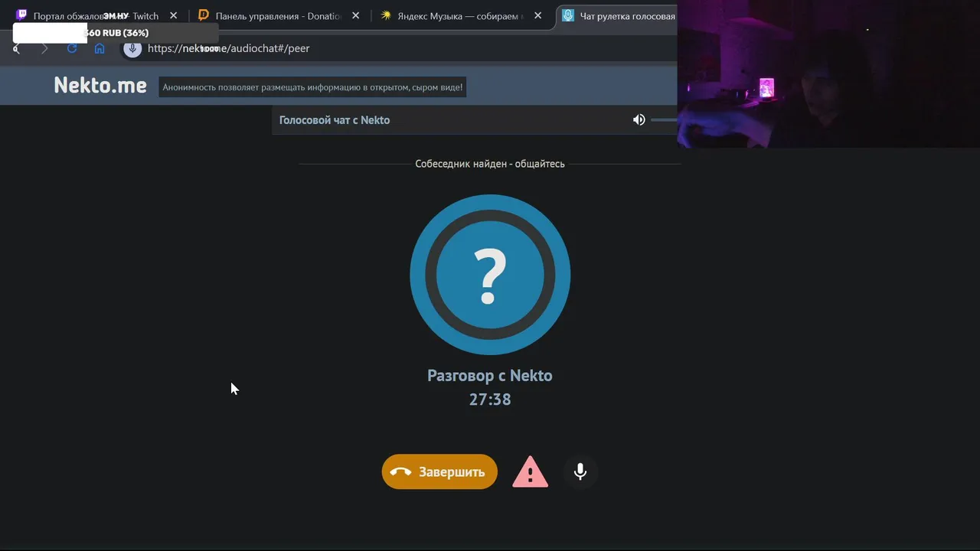Click the question mark peer avatar
The height and width of the screenshot is (551, 980).
490,275
